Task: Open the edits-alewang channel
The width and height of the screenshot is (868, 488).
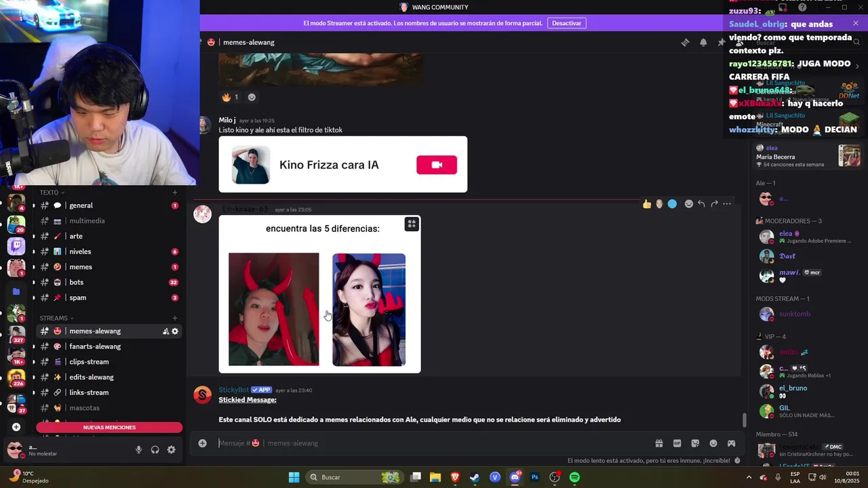Action: [108, 377]
